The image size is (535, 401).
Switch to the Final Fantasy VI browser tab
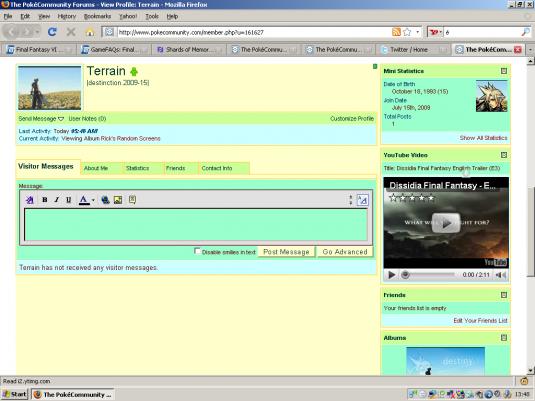[39, 49]
